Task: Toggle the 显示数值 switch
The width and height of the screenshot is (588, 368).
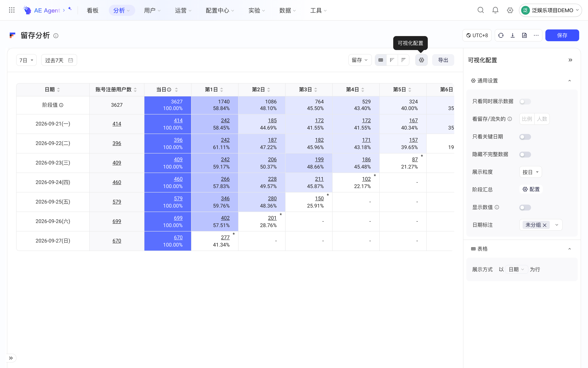Action: pyautogui.click(x=525, y=208)
